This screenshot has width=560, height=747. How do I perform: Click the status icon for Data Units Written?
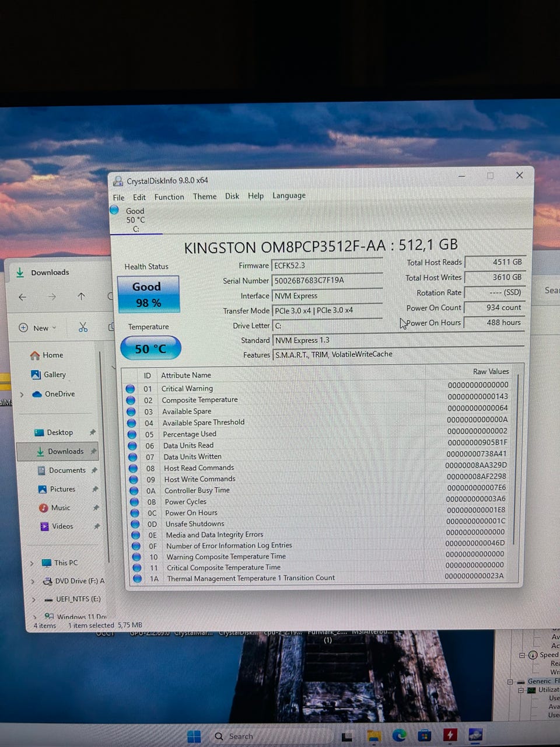pos(133,457)
